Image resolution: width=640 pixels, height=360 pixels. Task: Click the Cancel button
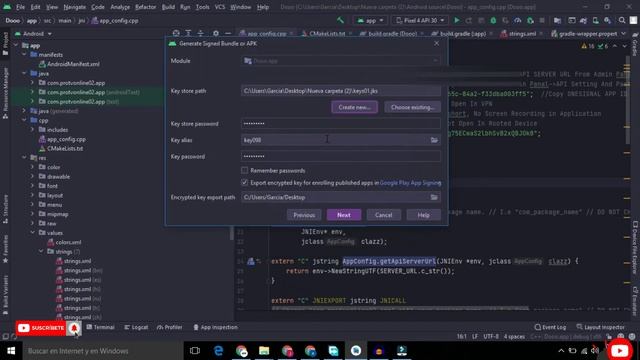(x=383, y=215)
